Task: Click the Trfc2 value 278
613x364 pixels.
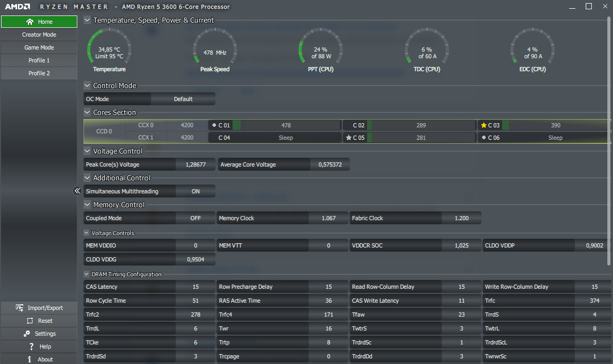Action: coord(195,315)
